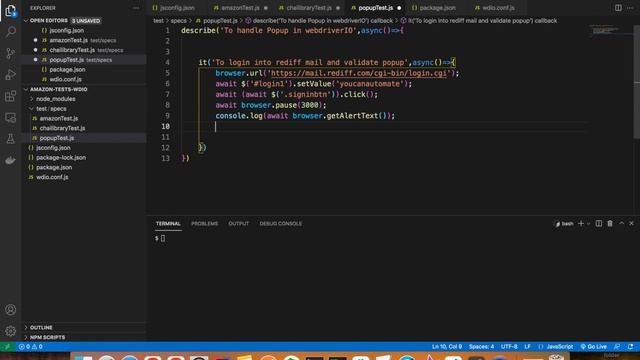Click the editor vertical scrollbar
Screen dimensions: 640x360
click(x=637, y=82)
